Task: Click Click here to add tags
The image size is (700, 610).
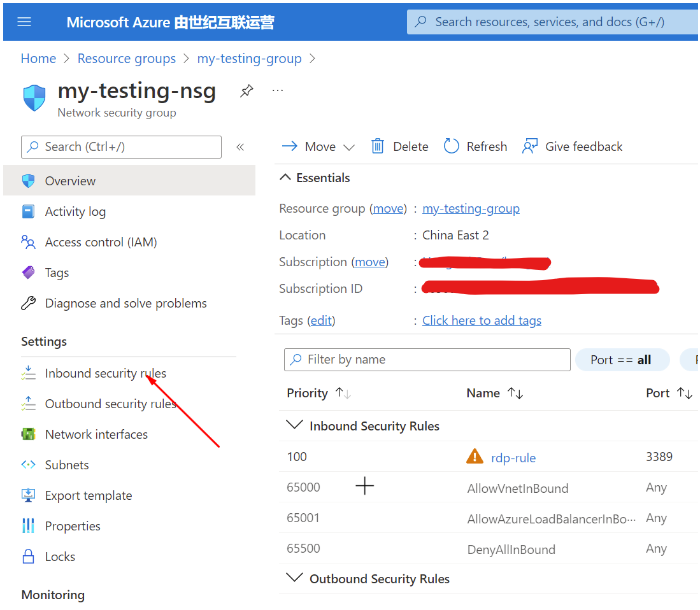Action: 482,320
